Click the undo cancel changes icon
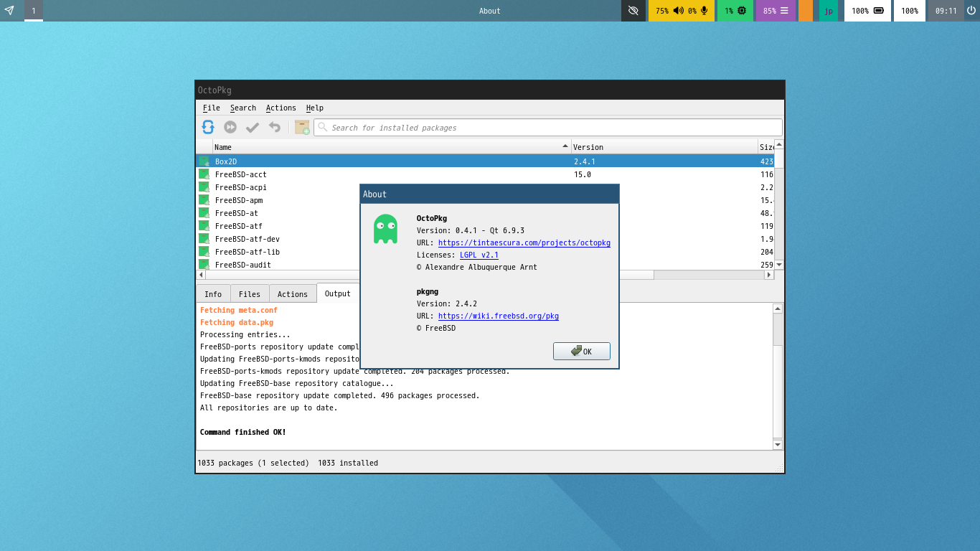This screenshot has width=980, height=551. pyautogui.click(x=274, y=127)
